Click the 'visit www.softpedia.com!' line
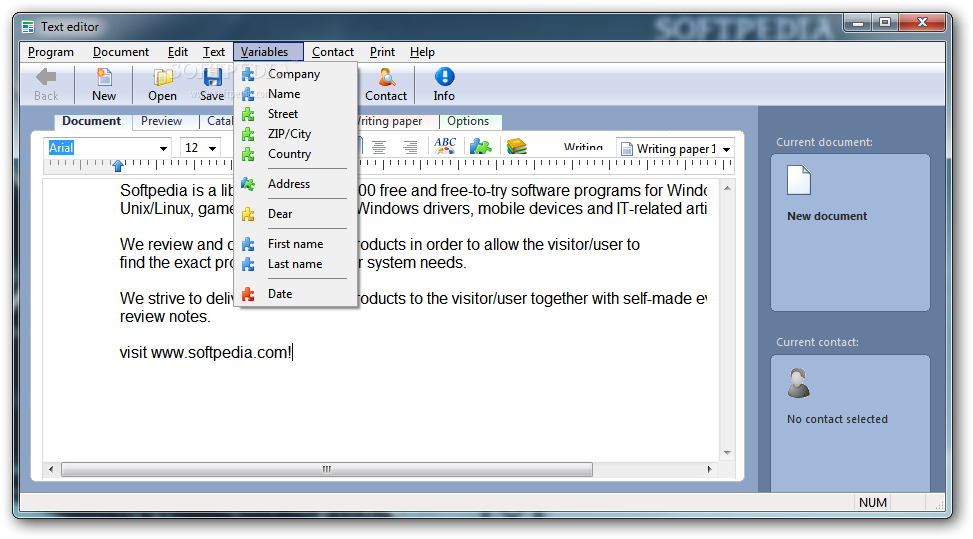Image resolution: width=973 pixels, height=539 pixels. (206, 352)
